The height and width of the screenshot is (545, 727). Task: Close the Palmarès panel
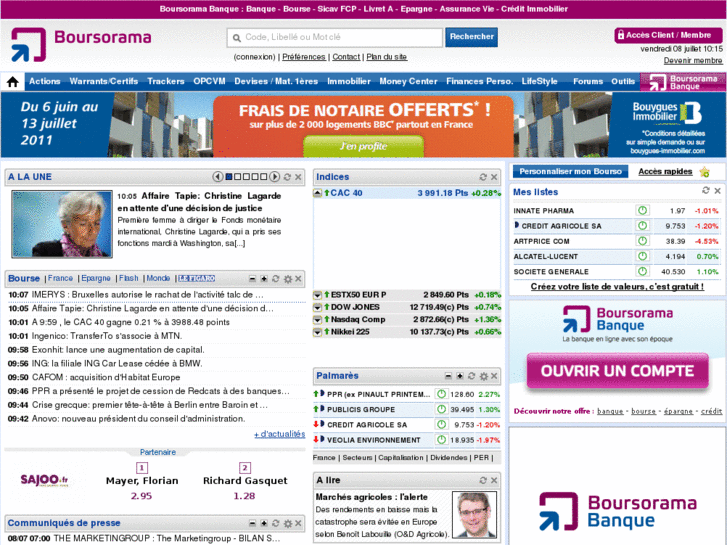tap(494, 376)
